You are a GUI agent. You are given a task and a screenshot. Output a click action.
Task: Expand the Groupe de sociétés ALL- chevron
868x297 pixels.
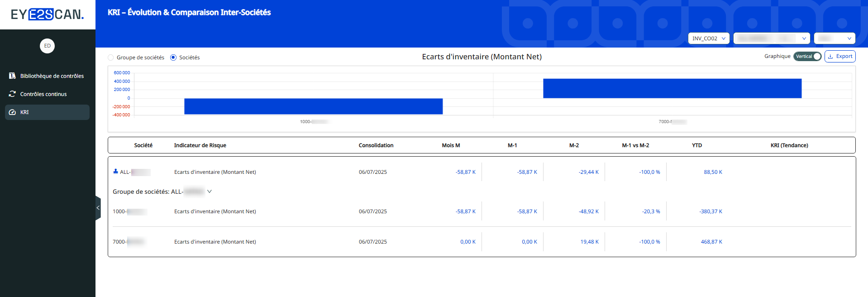(x=210, y=192)
